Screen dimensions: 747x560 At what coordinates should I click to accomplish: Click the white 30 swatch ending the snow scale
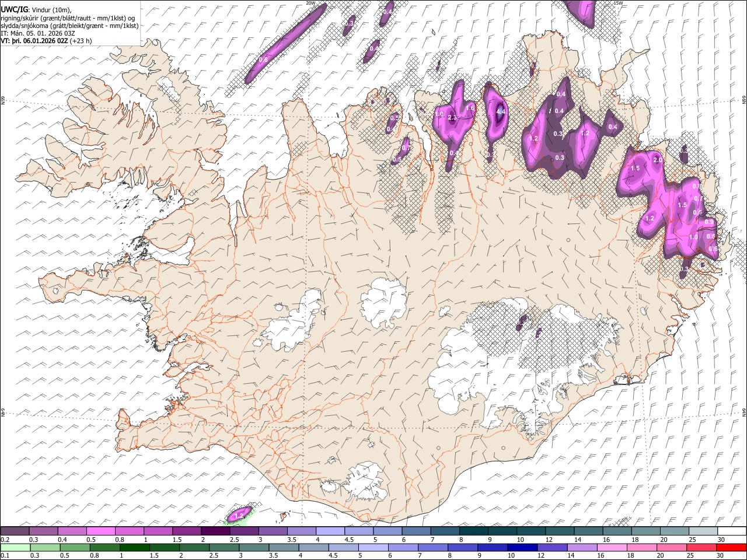[x=732, y=531]
